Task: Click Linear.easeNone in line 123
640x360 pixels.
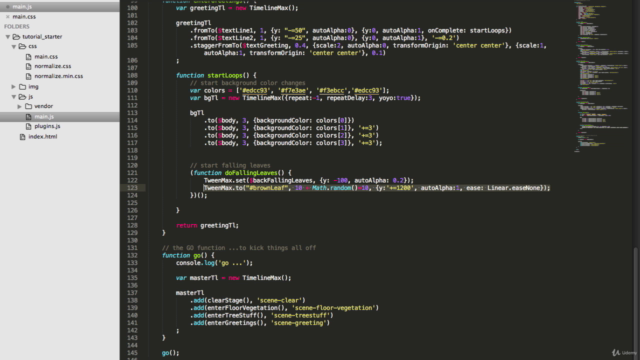Action: (x=513, y=188)
